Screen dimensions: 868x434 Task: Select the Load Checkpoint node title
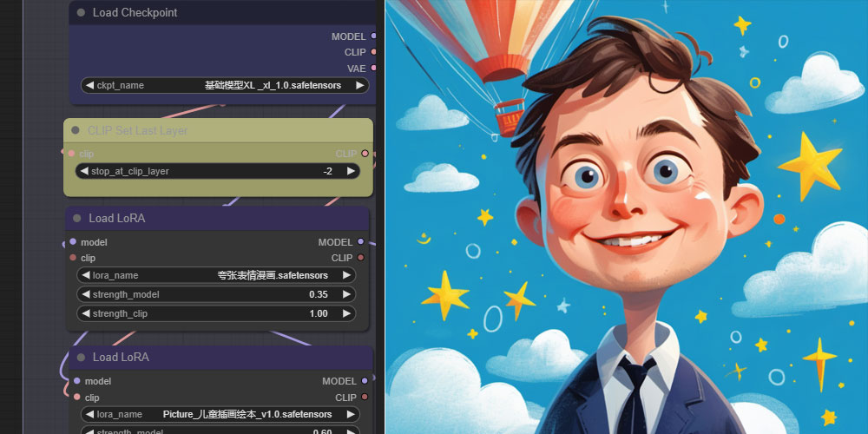pyautogui.click(x=135, y=13)
